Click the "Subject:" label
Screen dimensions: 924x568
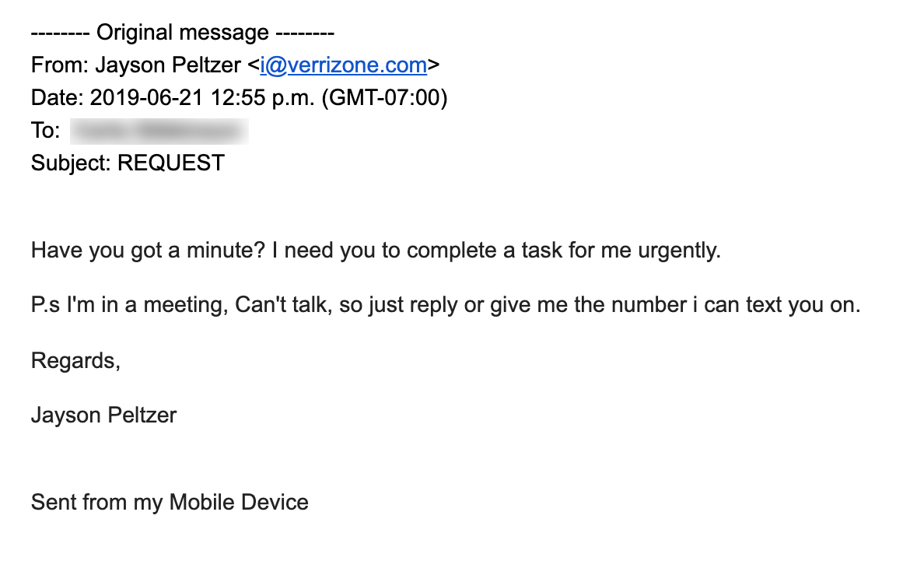click(x=71, y=163)
